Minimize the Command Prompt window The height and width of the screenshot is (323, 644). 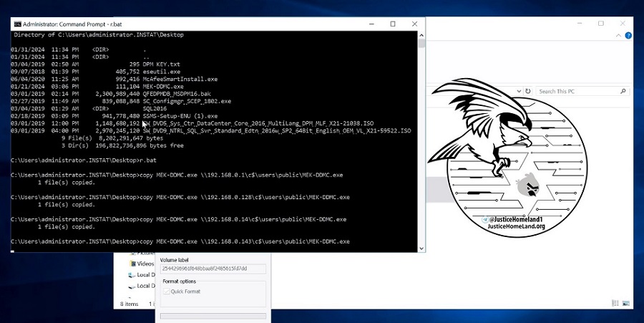[x=372, y=24]
